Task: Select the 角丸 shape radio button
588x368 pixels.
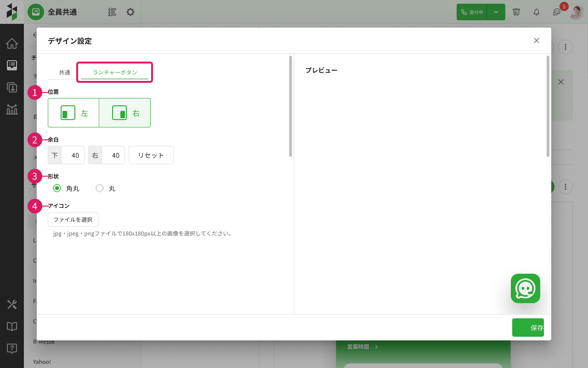Action: click(x=57, y=188)
